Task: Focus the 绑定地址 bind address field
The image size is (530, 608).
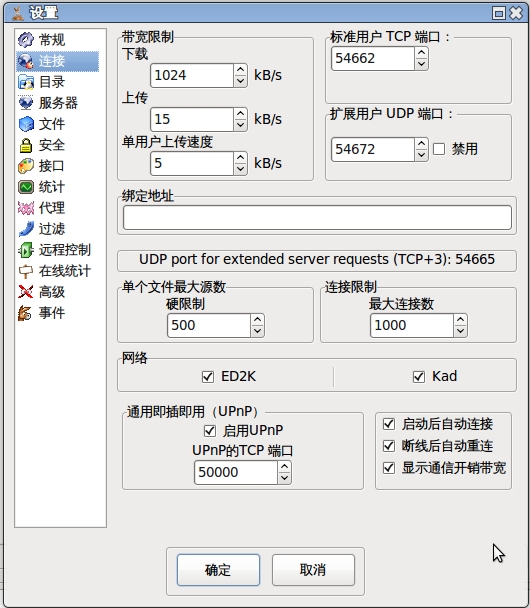Action: [x=317, y=218]
